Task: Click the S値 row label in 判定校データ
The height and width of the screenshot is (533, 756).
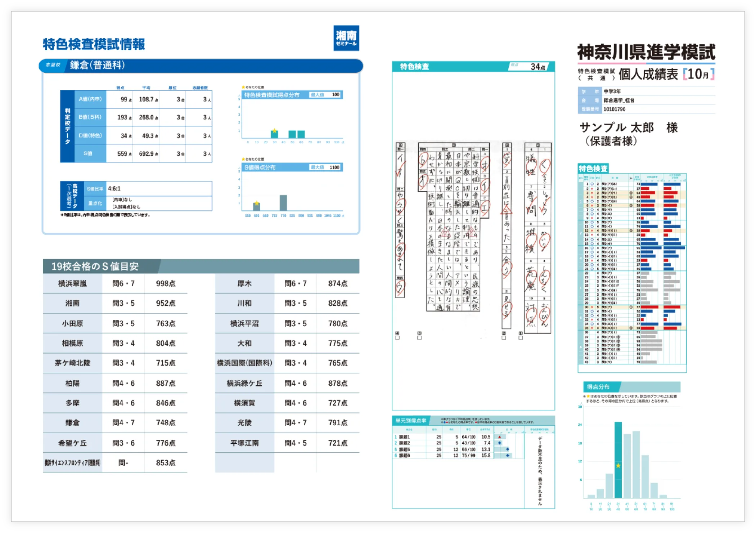Action: [90, 154]
